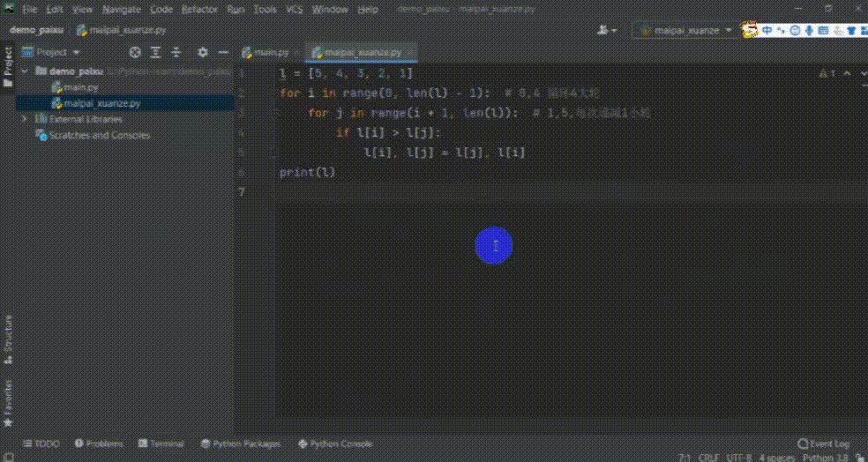Click the CRLF line separator in the status bar
Screen dimensions: 868x462
click(x=710, y=458)
